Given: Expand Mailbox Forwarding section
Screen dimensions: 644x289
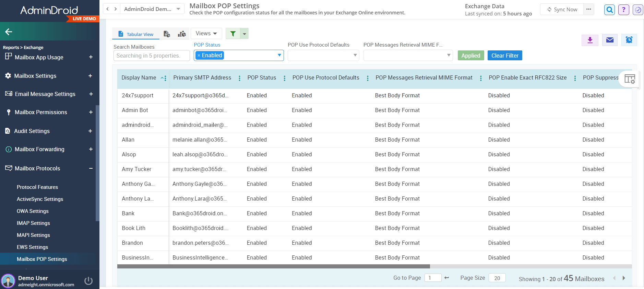Looking at the screenshot, I should pos(91,149).
